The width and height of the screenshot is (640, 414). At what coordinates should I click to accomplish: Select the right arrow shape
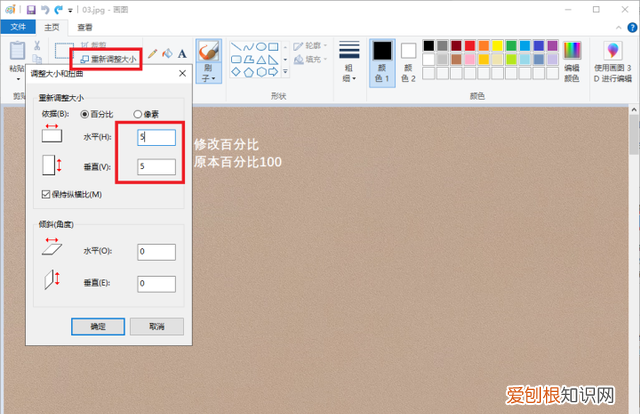click(273, 72)
